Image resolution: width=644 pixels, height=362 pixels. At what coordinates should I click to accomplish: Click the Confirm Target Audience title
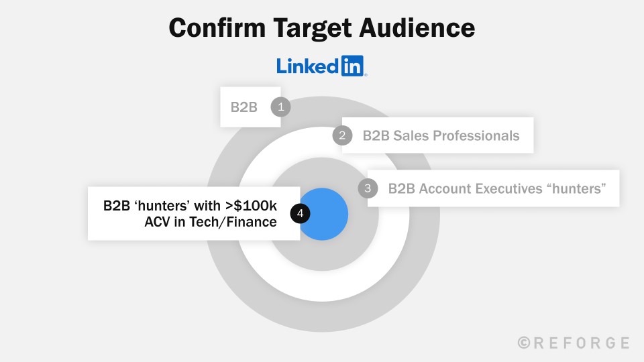click(322, 28)
